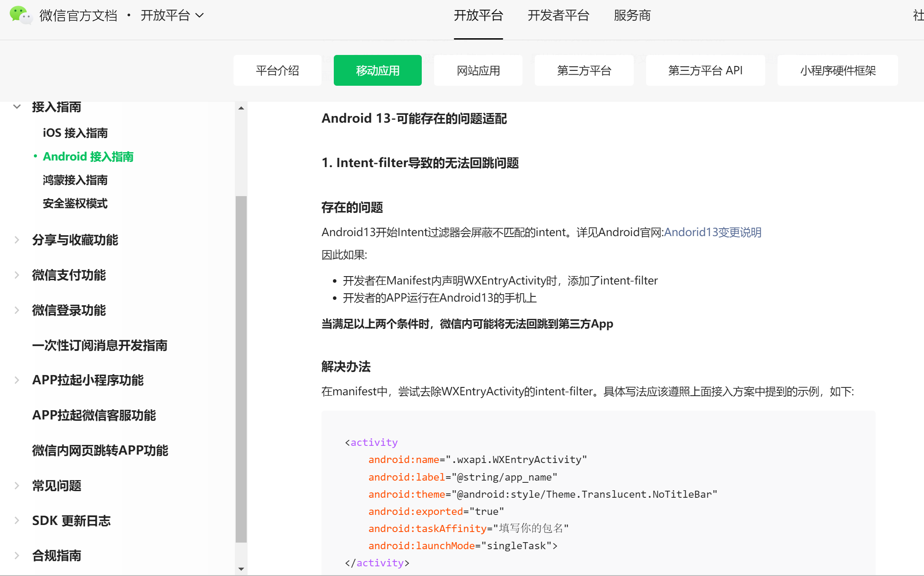Open 鸿蒙接入指南 sidebar item
This screenshot has height=576, width=924.
[75, 180]
